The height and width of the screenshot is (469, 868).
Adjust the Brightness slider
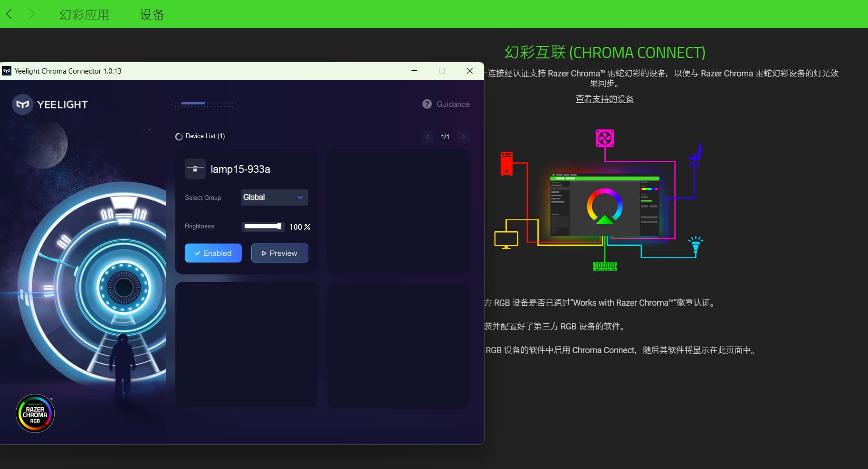(263, 226)
